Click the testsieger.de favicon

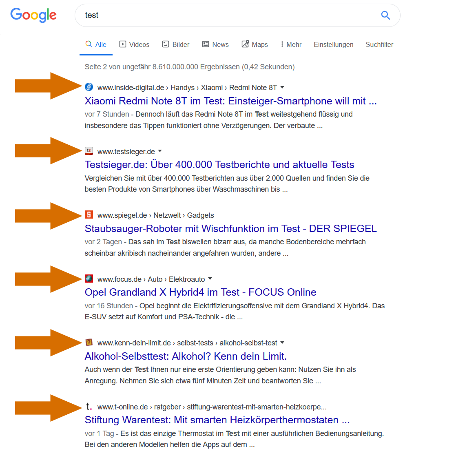(89, 151)
